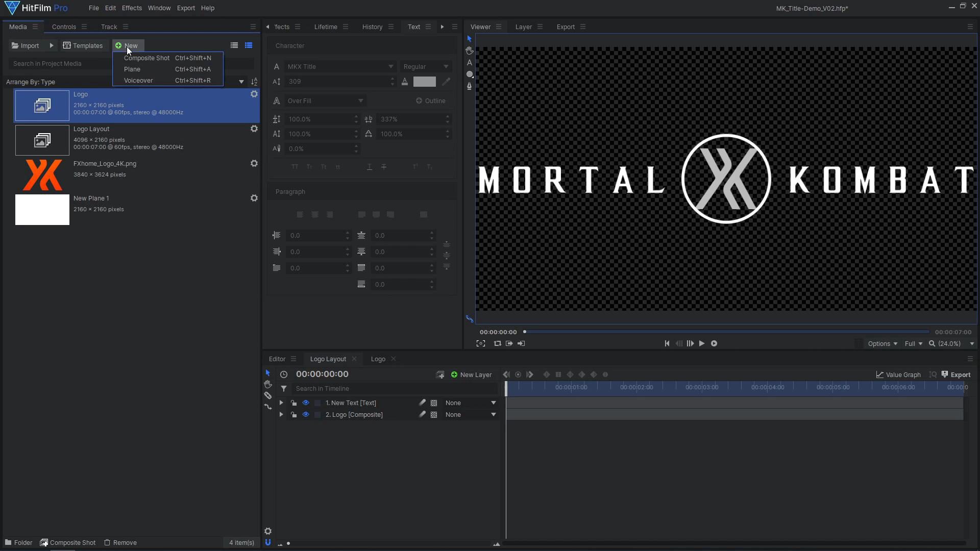Image resolution: width=980 pixels, height=551 pixels.
Task: Click the Import button
Action: [x=26, y=46]
